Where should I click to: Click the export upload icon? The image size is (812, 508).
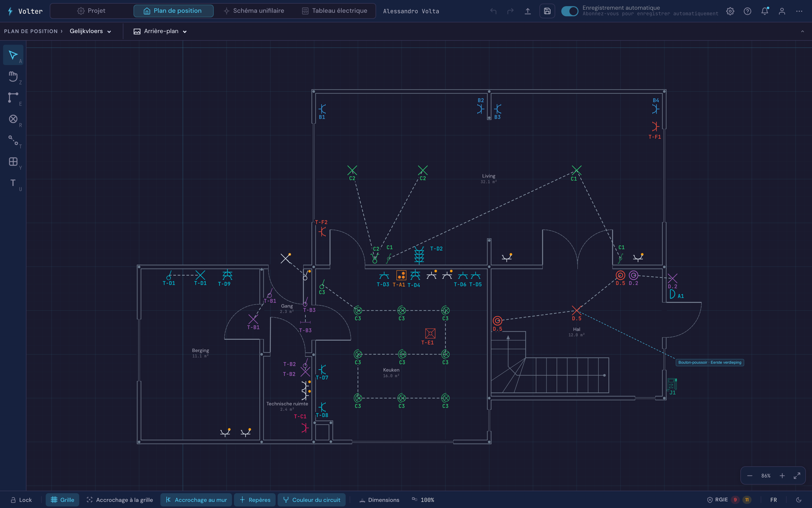pos(527,11)
